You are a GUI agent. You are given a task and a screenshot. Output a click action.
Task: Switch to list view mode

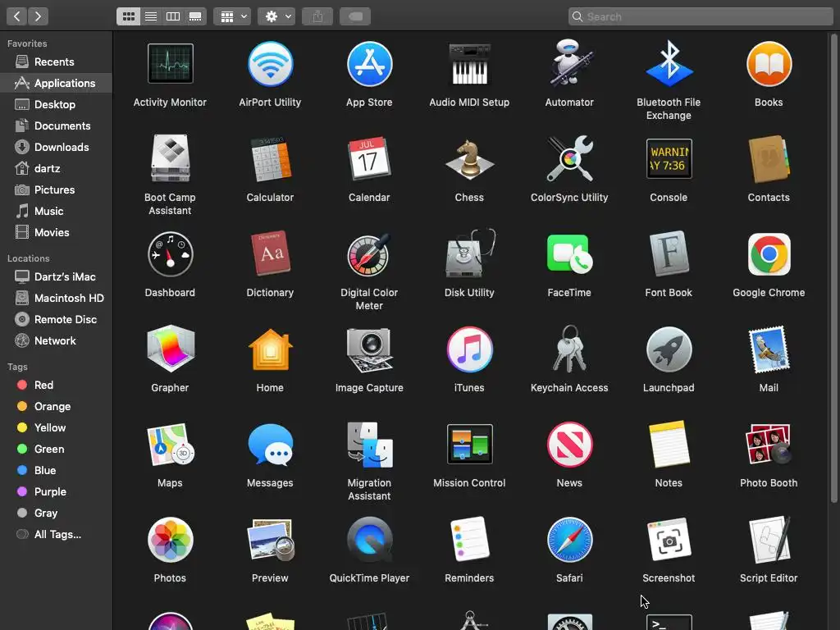[151, 16]
